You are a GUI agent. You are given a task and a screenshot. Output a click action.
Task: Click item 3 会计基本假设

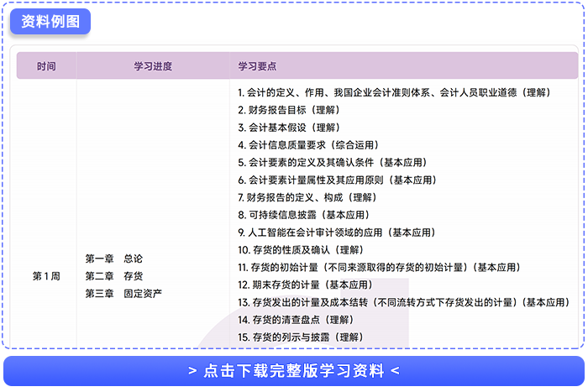(289, 128)
